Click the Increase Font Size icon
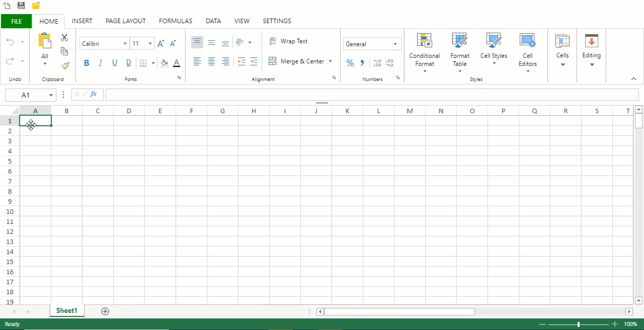Screen dimensions: 644x330 pyautogui.click(x=160, y=44)
